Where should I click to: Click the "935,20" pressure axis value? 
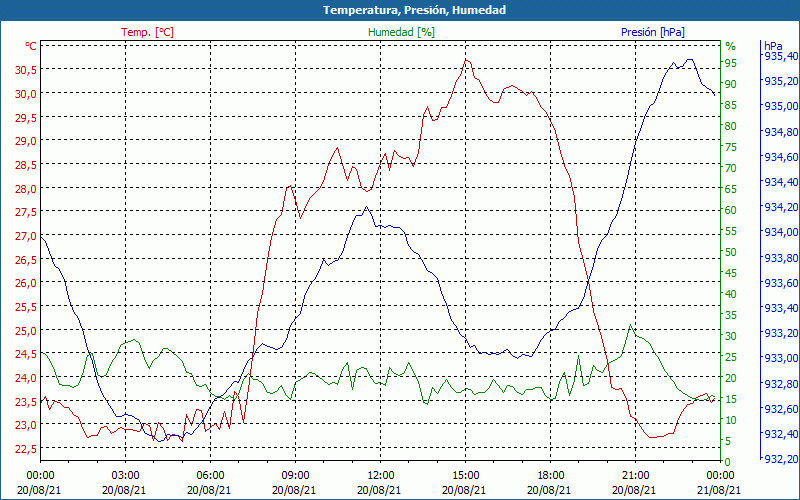(x=781, y=81)
